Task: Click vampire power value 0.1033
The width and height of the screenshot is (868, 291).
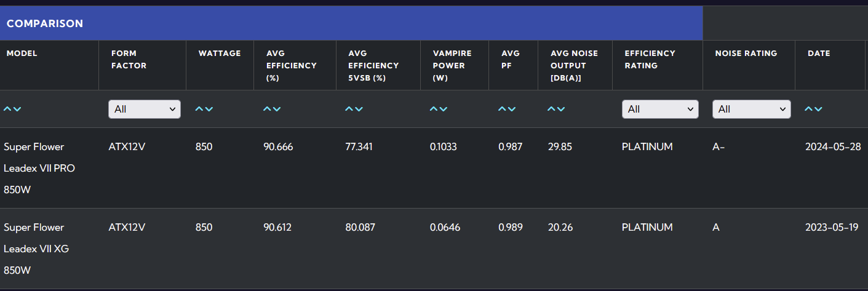Action: tap(444, 146)
